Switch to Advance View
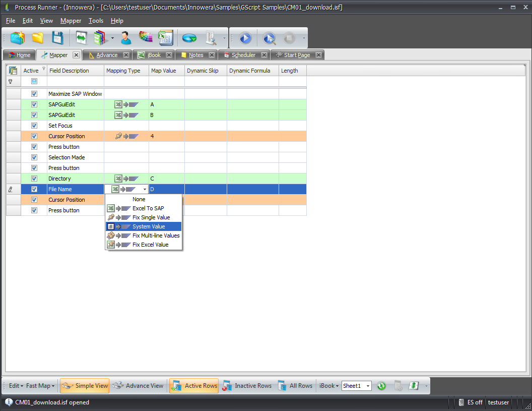 pos(138,386)
